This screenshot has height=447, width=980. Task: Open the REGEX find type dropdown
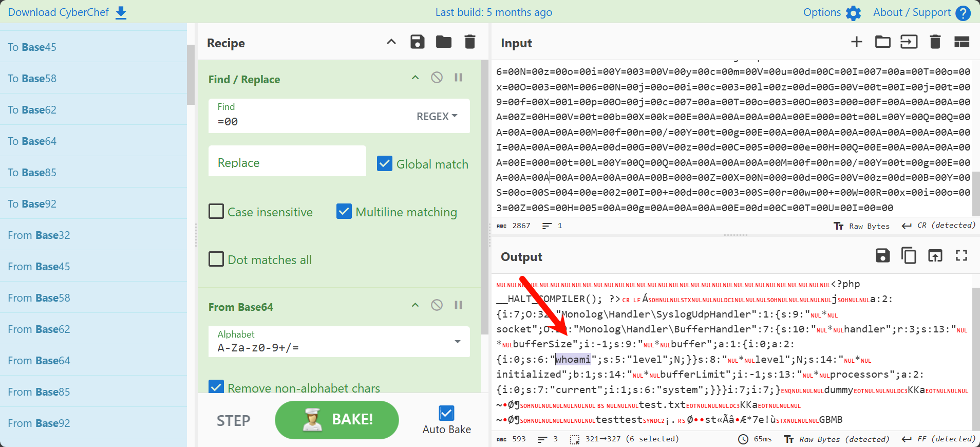coord(437,117)
